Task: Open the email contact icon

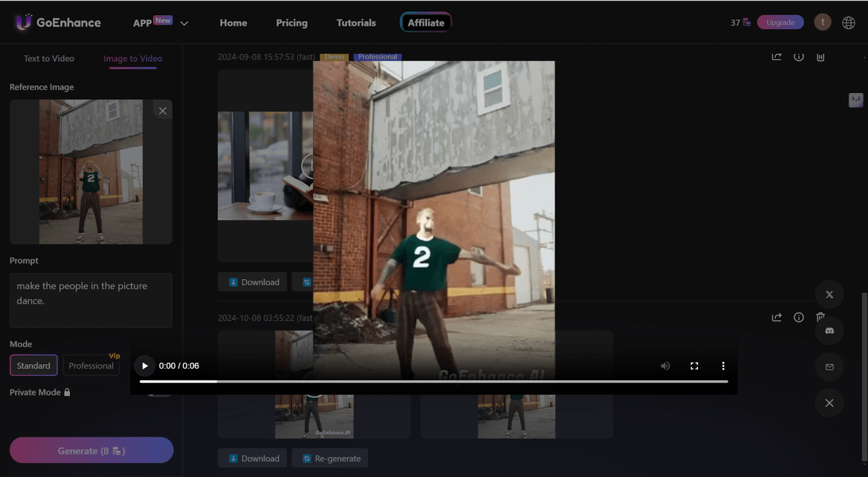Action: click(x=829, y=367)
